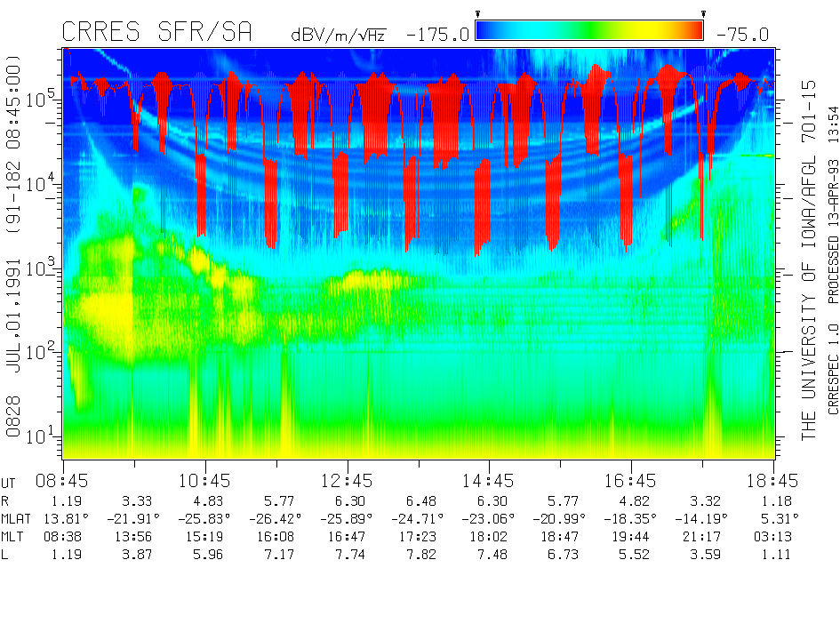Select the L value 7.82
840x640 pixels.
click(418, 554)
